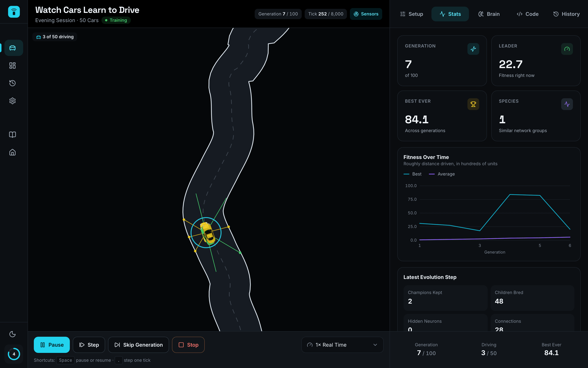Open the app logo in sidebar
This screenshot has height=368, width=588.
(x=14, y=12)
